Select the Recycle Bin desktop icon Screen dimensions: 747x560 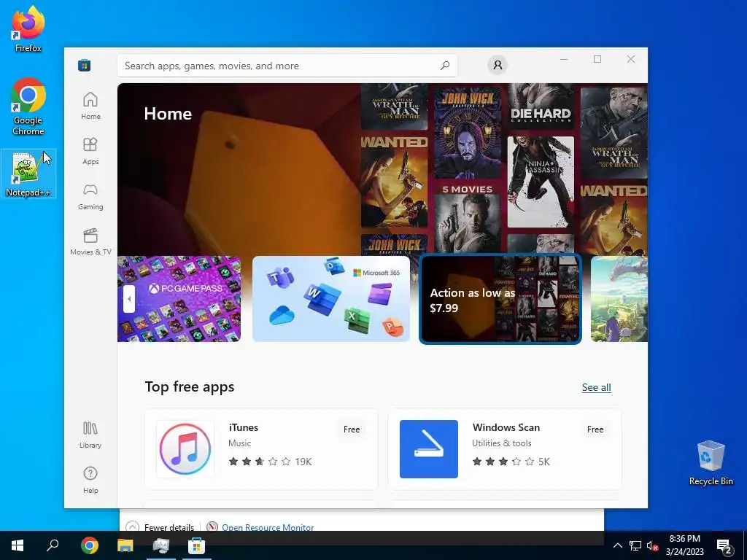pyautogui.click(x=711, y=463)
